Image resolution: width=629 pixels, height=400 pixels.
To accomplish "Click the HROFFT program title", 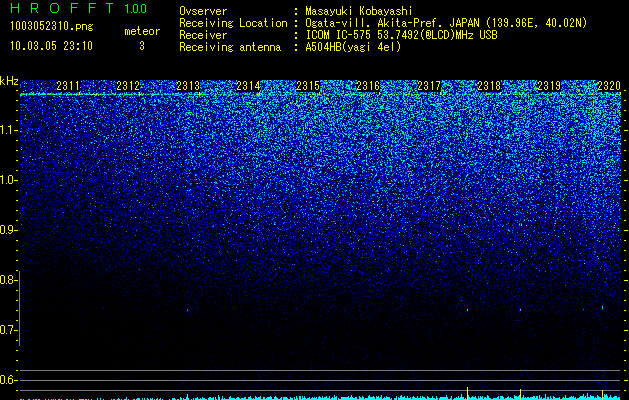I will point(62,8).
